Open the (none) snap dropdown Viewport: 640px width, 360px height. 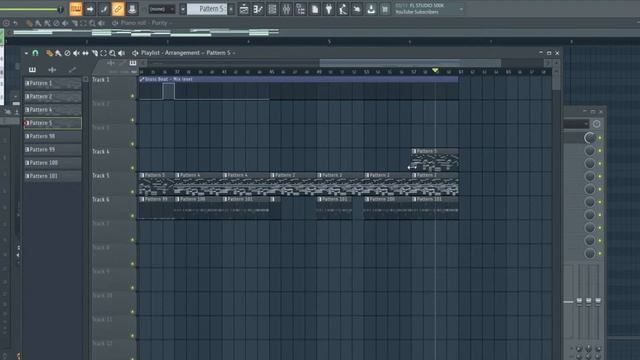(x=162, y=9)
